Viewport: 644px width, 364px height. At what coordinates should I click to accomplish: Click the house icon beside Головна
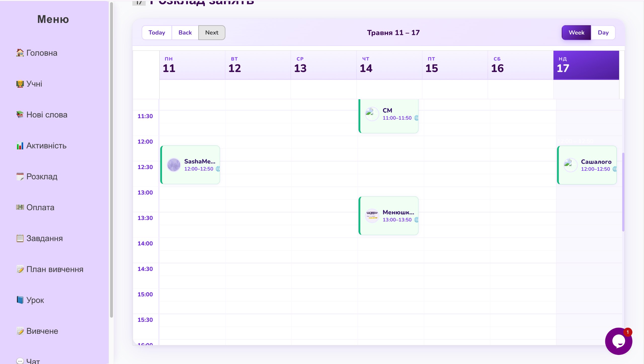20,53
